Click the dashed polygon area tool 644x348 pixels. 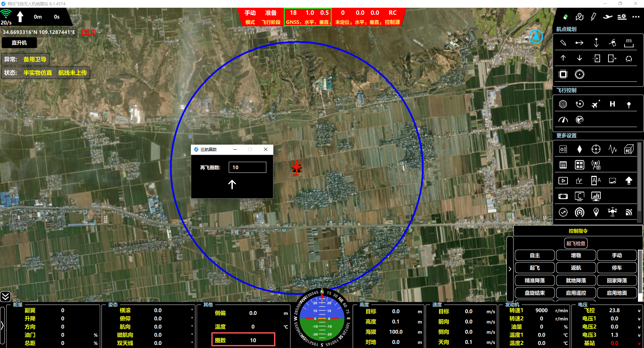(x=629, y=58)
